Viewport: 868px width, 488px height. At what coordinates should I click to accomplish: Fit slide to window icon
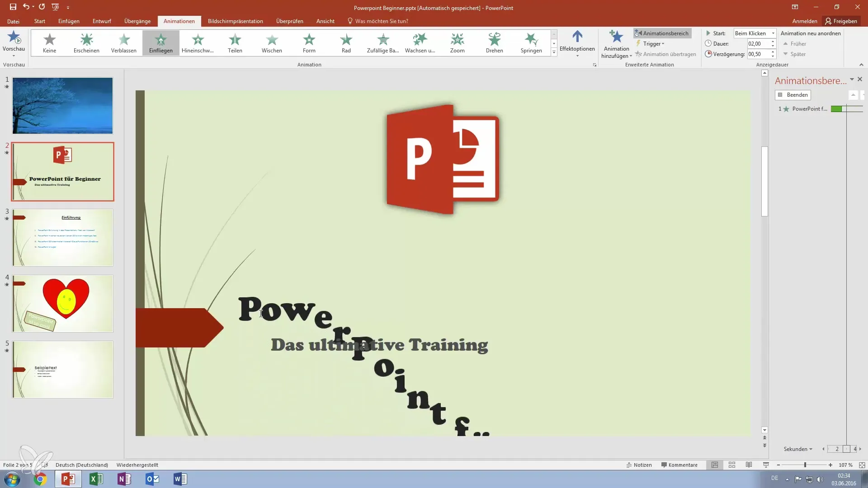tap(862, 465)
